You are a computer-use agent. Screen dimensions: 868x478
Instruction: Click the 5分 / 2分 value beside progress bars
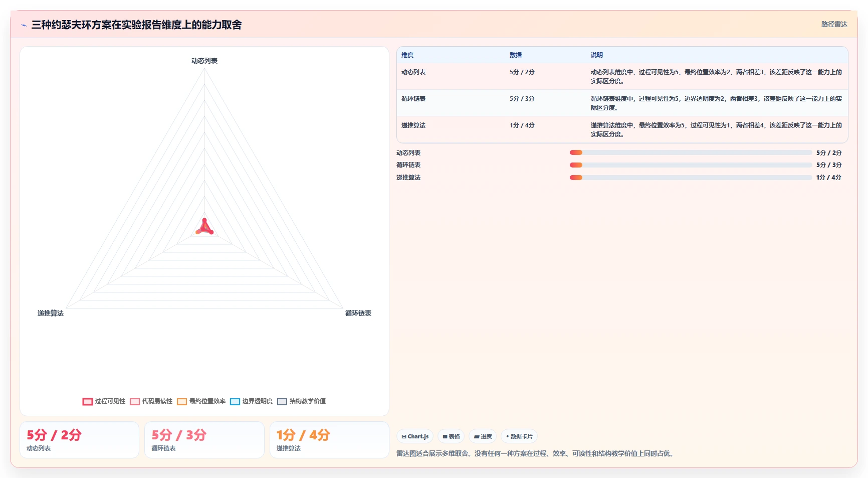[x=829, y=153]
